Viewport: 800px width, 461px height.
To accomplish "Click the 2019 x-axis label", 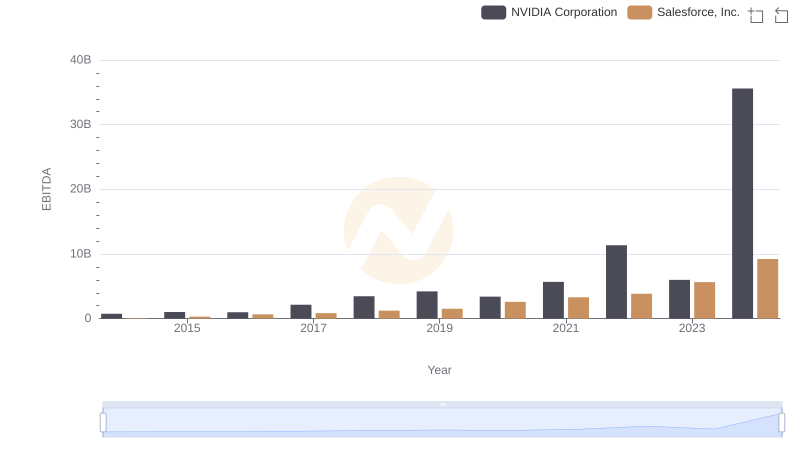I will coord(439,328).
